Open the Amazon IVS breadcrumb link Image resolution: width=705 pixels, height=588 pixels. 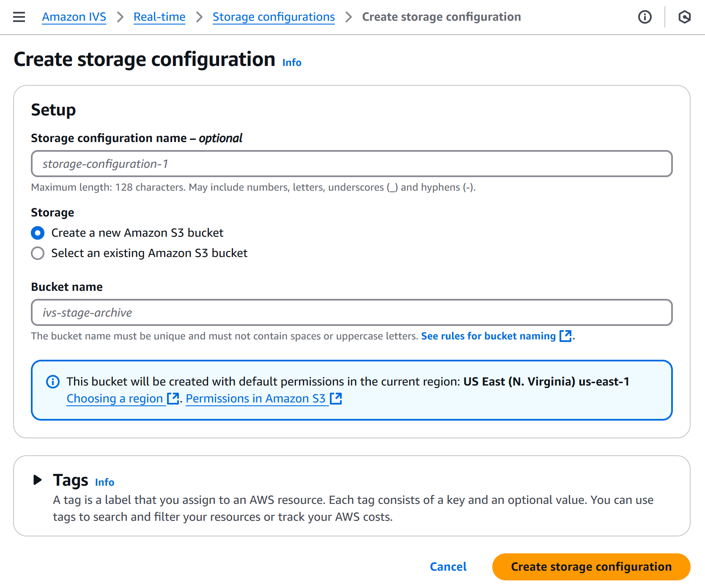coord(74,17)
